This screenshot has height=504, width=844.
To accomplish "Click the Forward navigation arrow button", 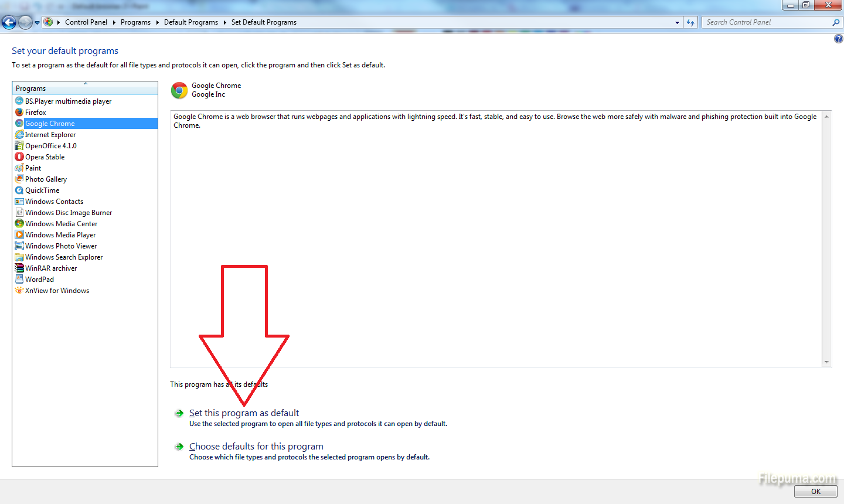I will [25, 22].
